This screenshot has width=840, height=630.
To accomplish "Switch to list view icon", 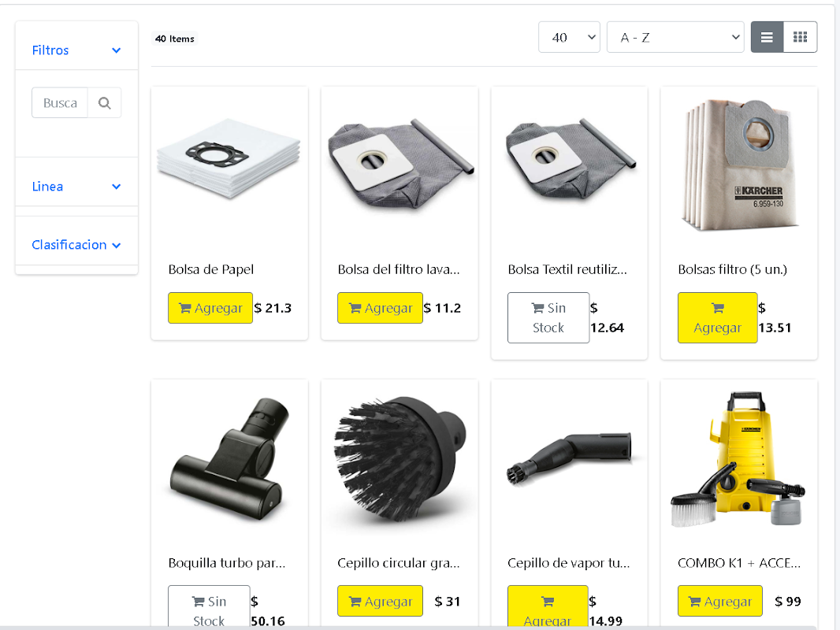I will click(768, 37).
